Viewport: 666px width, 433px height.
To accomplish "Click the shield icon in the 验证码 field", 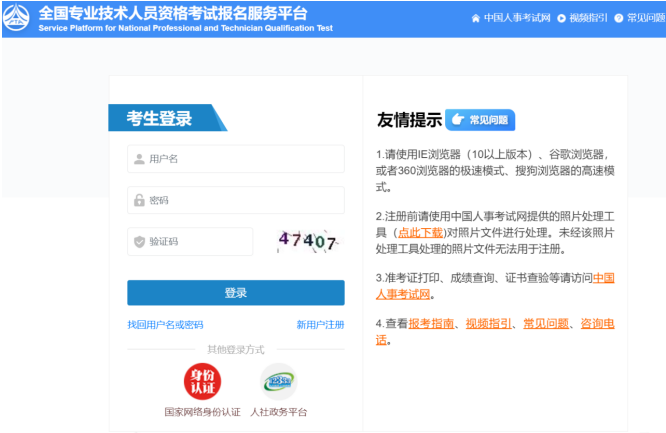I will [139, 241].
